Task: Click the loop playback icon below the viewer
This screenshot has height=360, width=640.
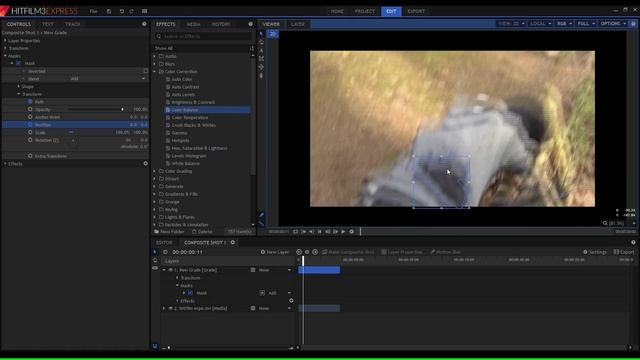Action: [296, 231]
